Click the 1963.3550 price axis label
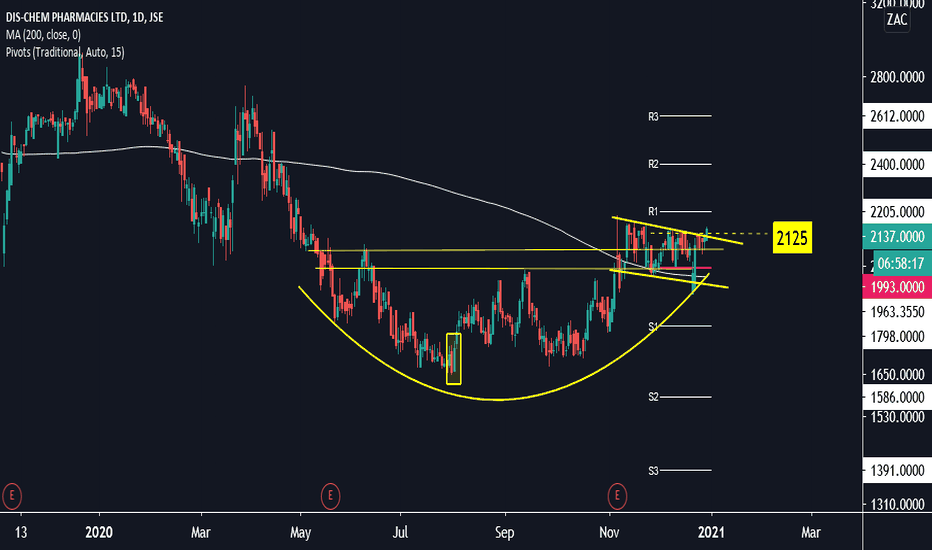 click(897, 312)
